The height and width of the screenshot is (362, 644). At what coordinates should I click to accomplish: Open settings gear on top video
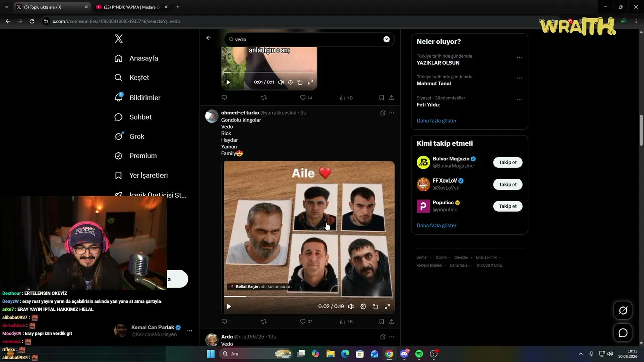tap(290, 82)
